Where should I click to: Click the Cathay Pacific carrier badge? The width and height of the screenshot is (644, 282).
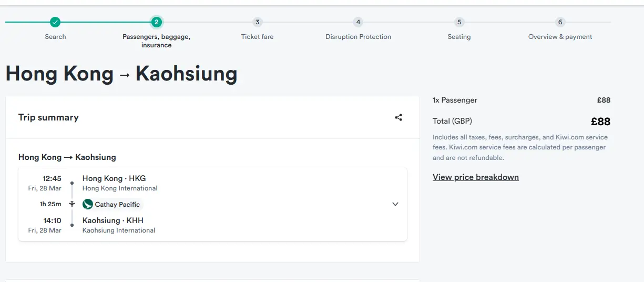tap(112, 204)
